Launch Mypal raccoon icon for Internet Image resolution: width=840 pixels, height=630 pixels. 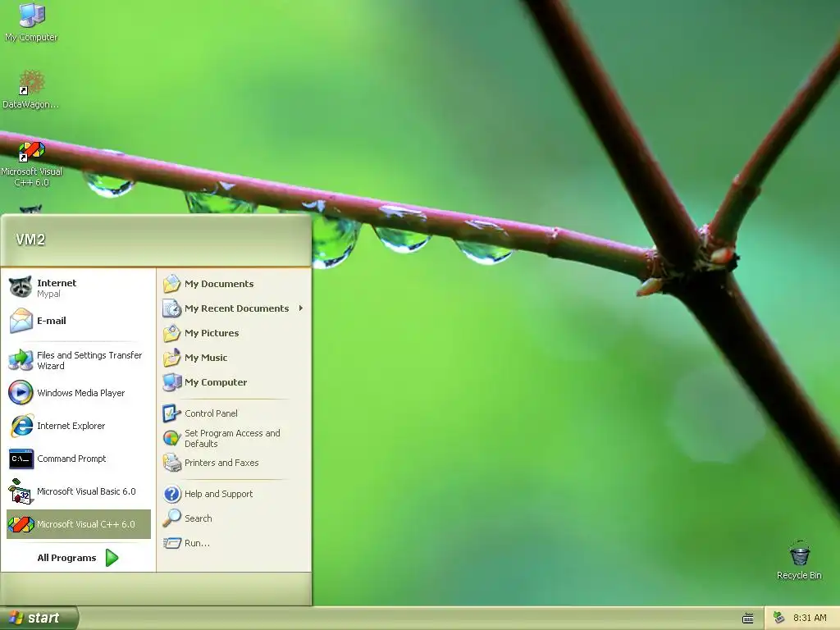(21, 288)
